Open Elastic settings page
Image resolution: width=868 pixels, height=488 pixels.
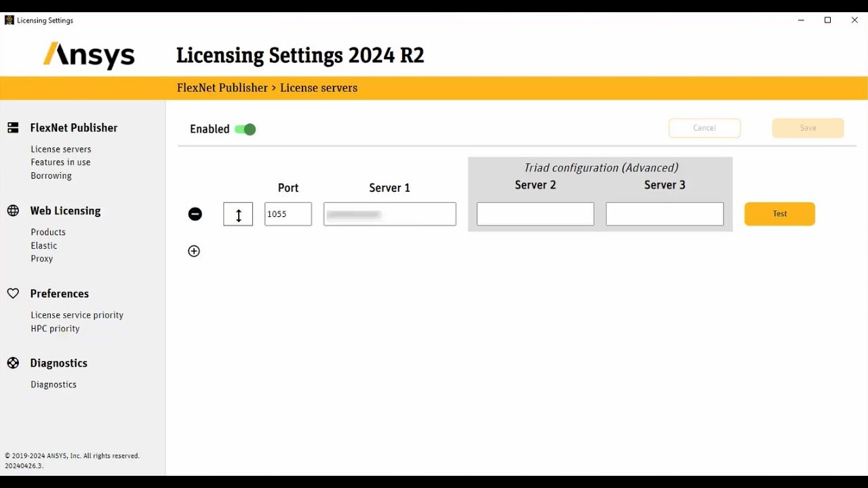(44, 245)
